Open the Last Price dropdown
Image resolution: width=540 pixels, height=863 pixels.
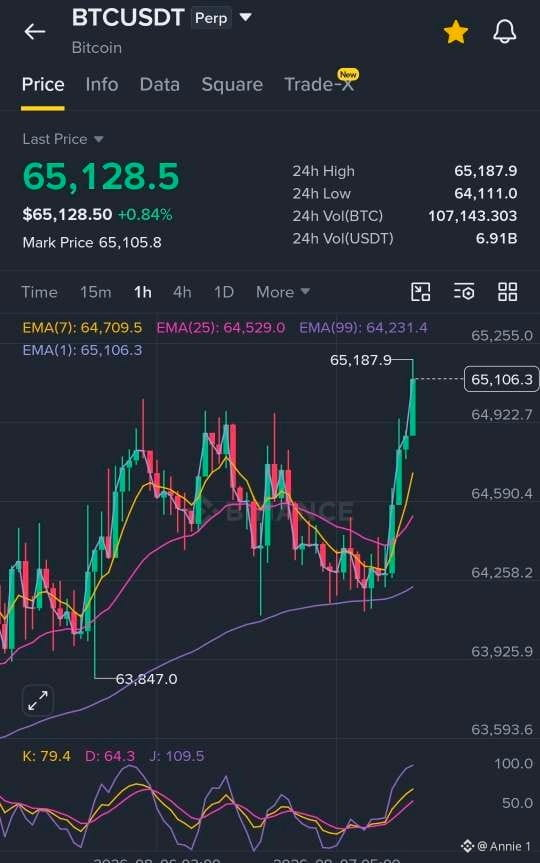(63, 139)
